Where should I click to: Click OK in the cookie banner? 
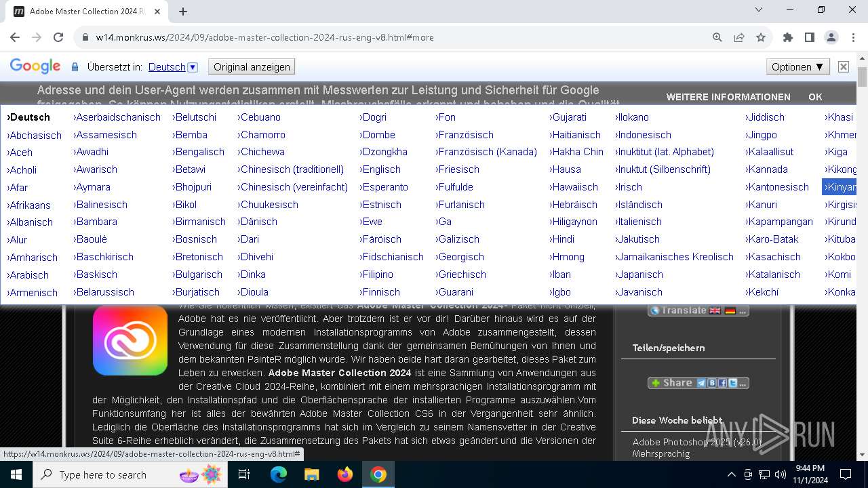pyautogui.click(x=815, y=97)
